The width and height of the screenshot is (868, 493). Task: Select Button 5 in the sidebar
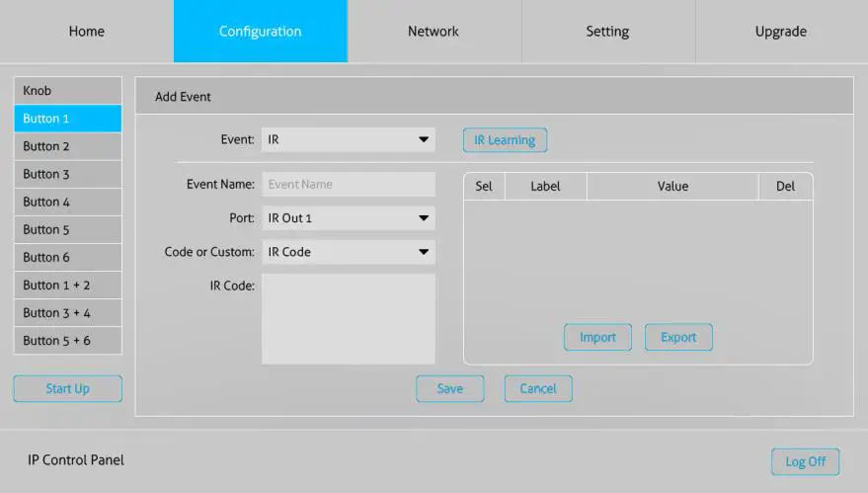tap(67, 229)
